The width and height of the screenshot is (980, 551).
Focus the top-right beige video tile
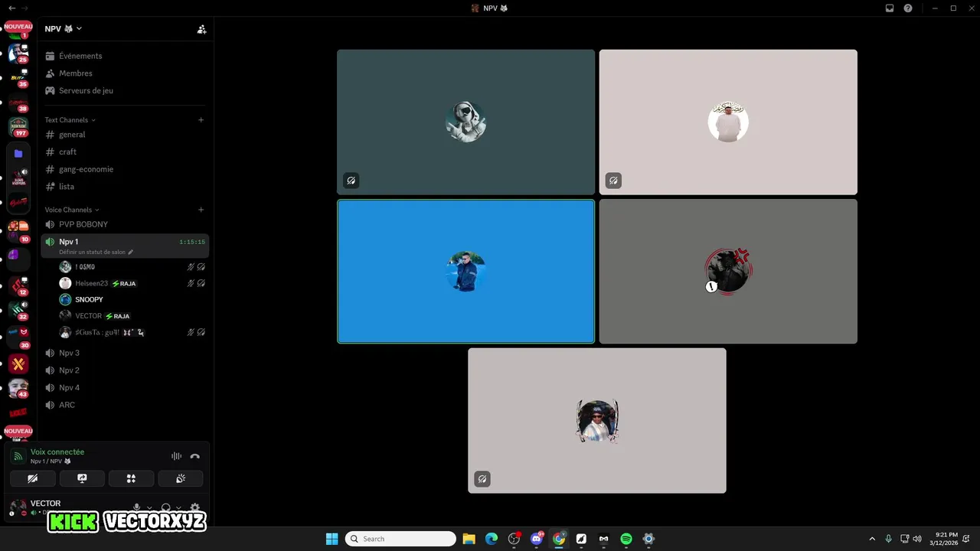click(728, 122)
